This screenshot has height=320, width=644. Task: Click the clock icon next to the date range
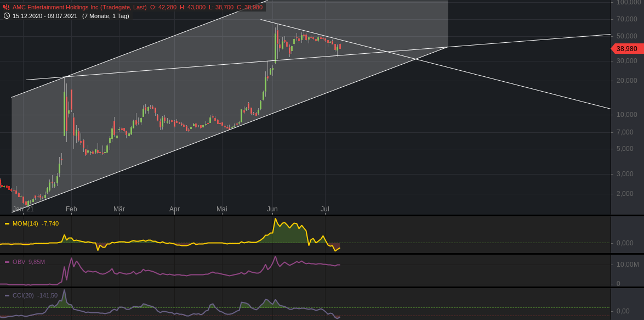[x=7, y=16]
